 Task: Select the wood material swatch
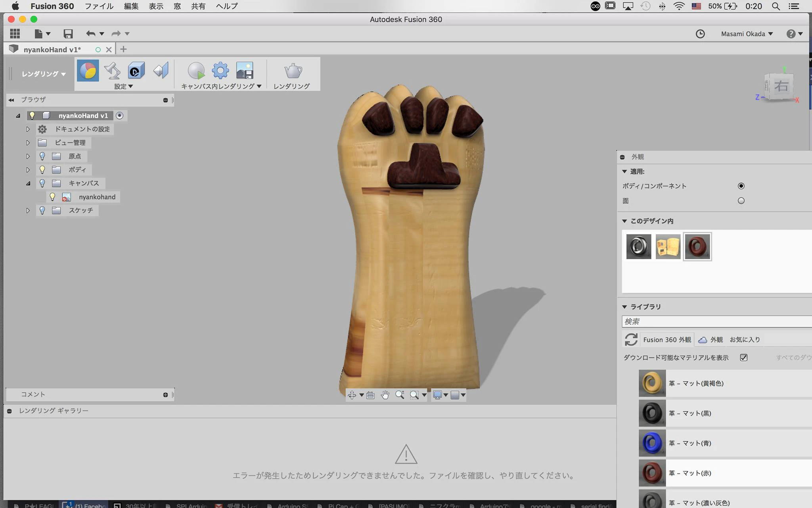click(x=668, y=246)
